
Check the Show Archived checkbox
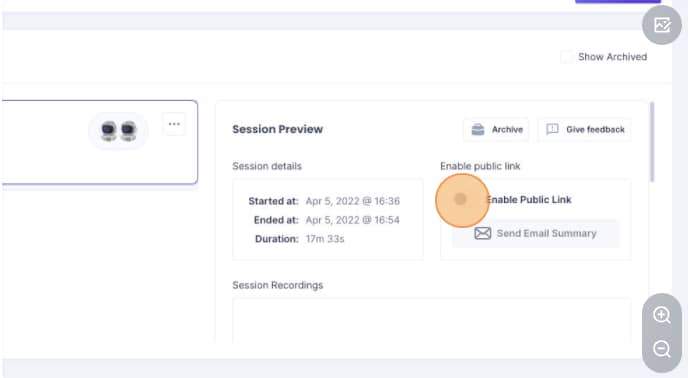(x=566, y=57)
